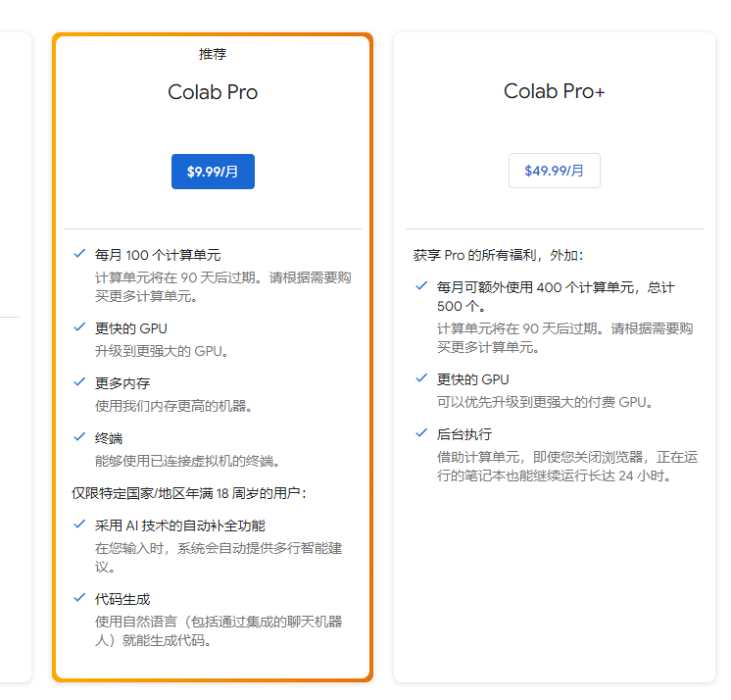Click checkmark beside 更快的 GPU in Colab Pro
Viewport: 731px width, 700px height.
coord(79,327)
